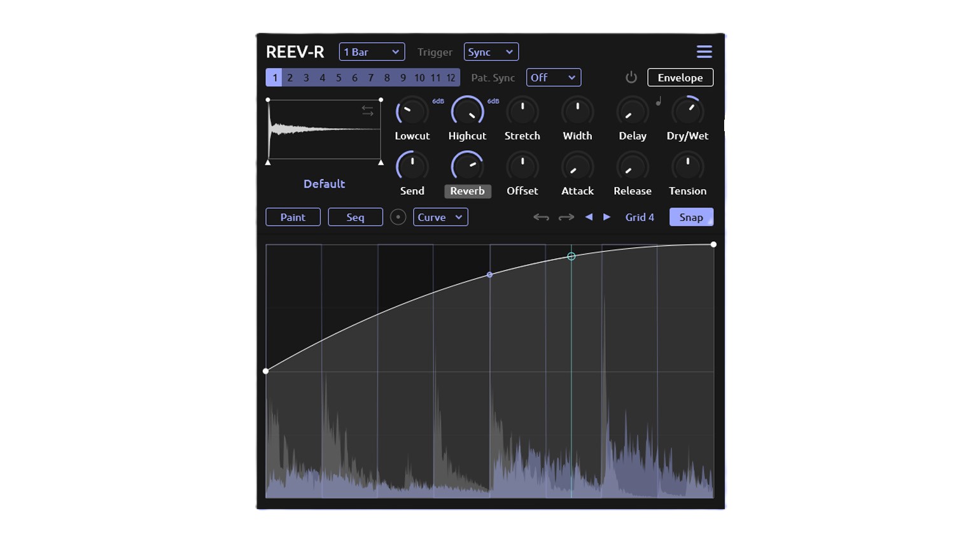Toggle the circular point-mode icon beside Curve

pos(398,217)
